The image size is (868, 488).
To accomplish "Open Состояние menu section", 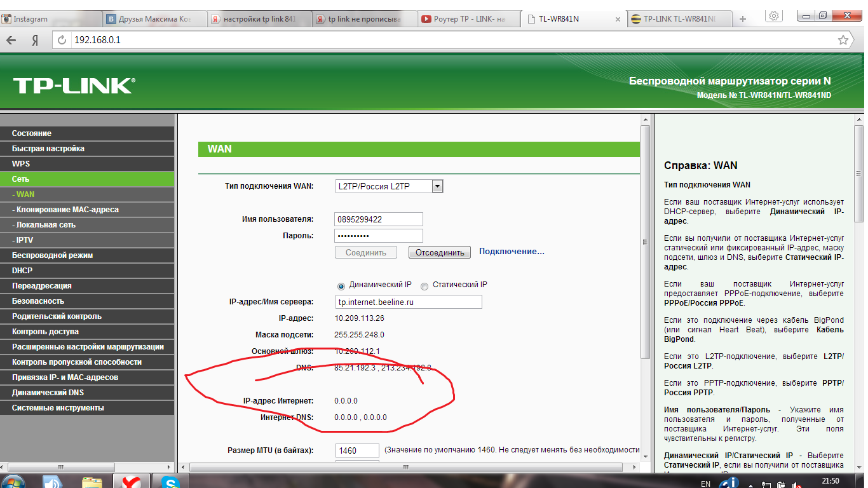I will point(87,133).
